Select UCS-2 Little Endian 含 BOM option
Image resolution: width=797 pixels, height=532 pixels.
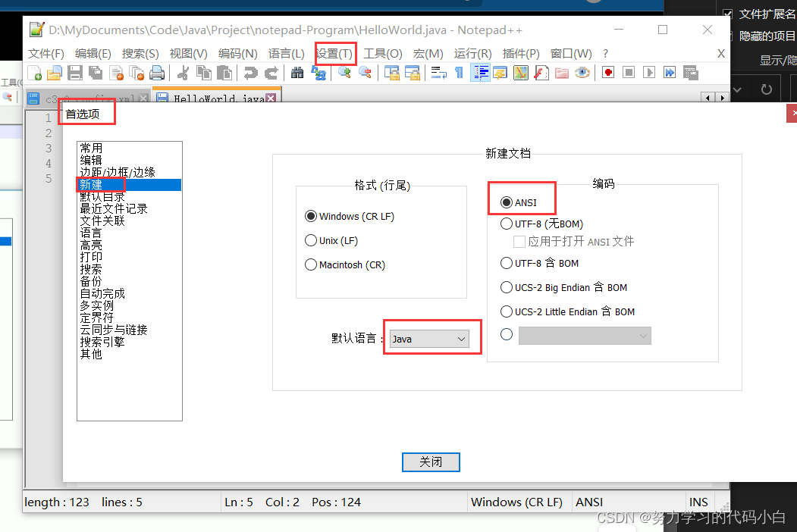(567, 312)
